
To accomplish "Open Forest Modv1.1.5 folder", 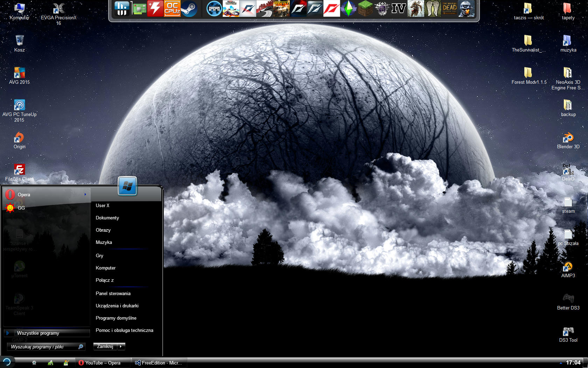I will [529, 76].
